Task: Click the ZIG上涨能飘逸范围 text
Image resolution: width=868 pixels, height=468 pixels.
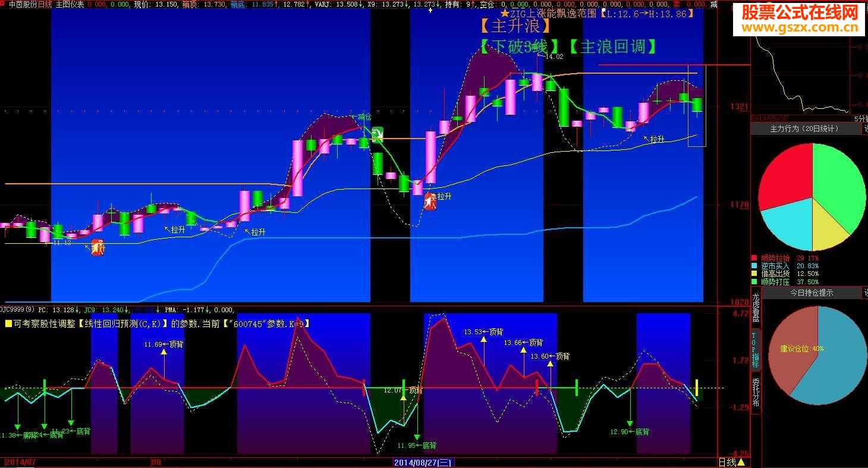Action: [552, 13]
